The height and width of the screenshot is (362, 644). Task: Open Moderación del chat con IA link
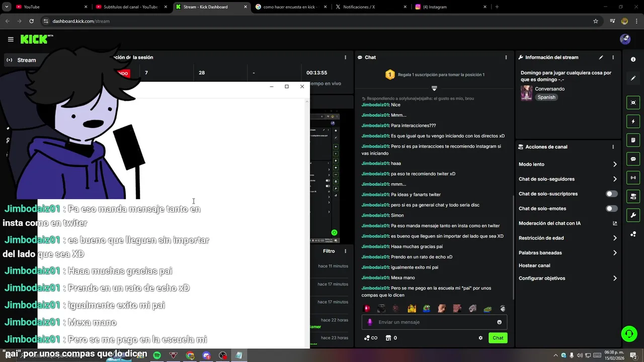point(568,223)
